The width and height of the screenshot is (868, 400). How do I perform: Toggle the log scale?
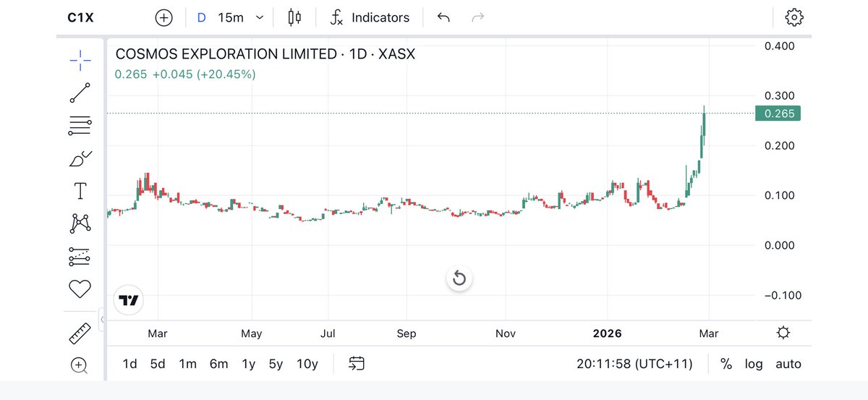[x=754, y=364]
